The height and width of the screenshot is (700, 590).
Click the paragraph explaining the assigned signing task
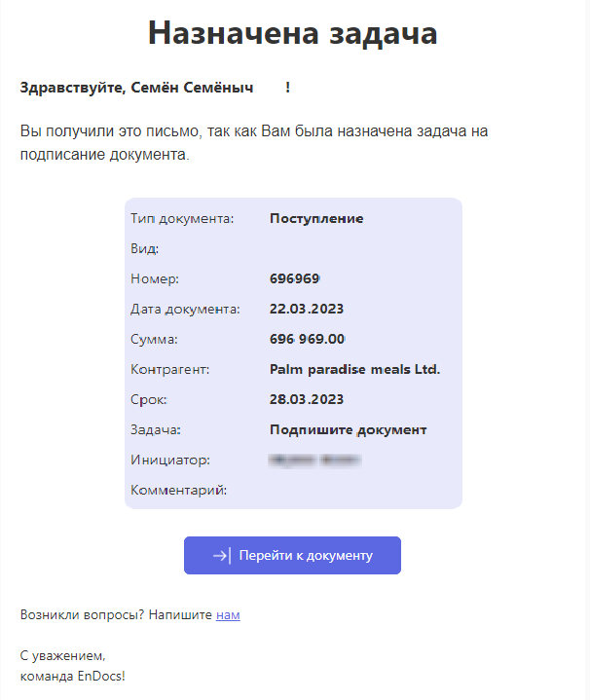click(254, 142)
